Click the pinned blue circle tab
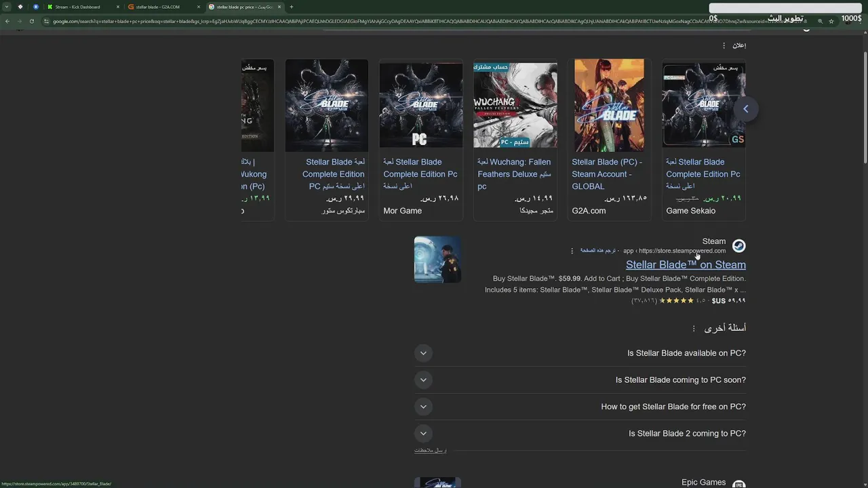The width and height of the screenshot is (868, 488). tap(36, 7)
